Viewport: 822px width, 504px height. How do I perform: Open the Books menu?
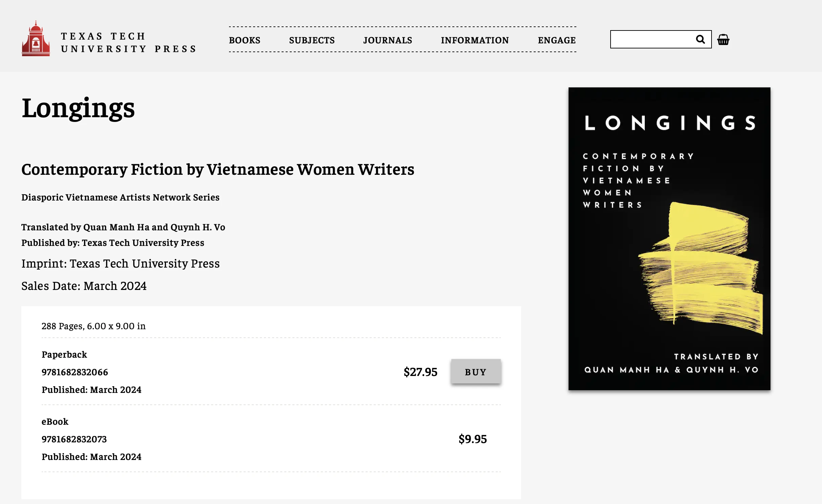coord(245,40)
